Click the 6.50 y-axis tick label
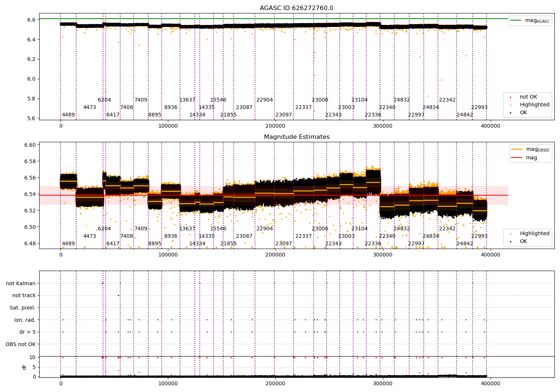560x392 pixels. pyautogui.click(x=30, y=227)
